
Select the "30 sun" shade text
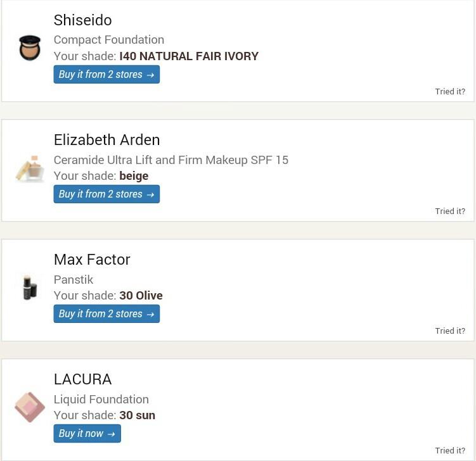pyautogui.click(x=137, y=415)
